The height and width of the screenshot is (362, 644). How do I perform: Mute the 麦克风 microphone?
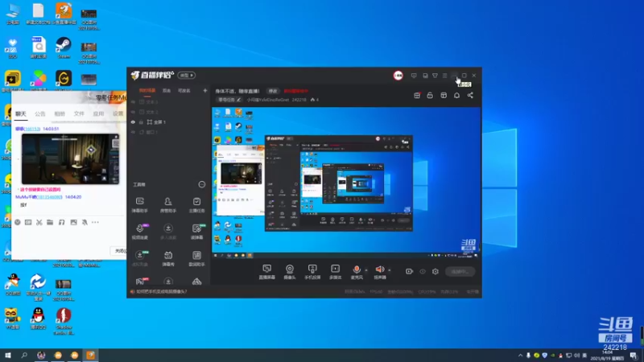point(357,271)
